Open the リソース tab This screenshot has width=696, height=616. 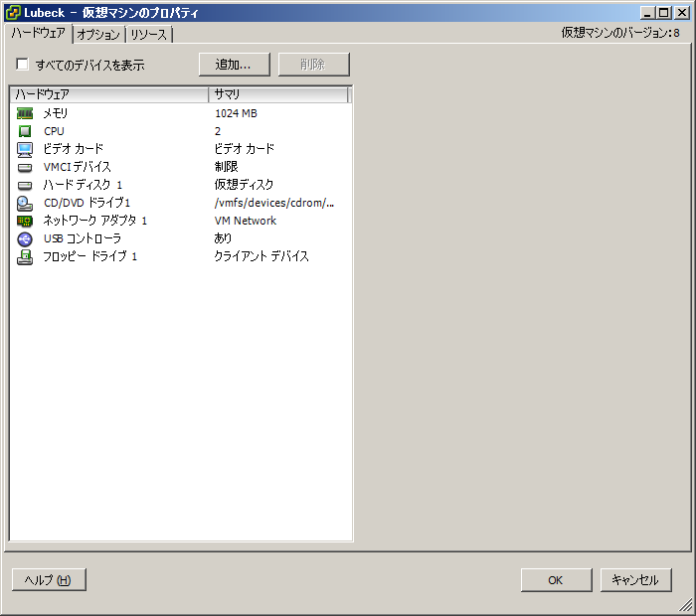coord(149,34)
